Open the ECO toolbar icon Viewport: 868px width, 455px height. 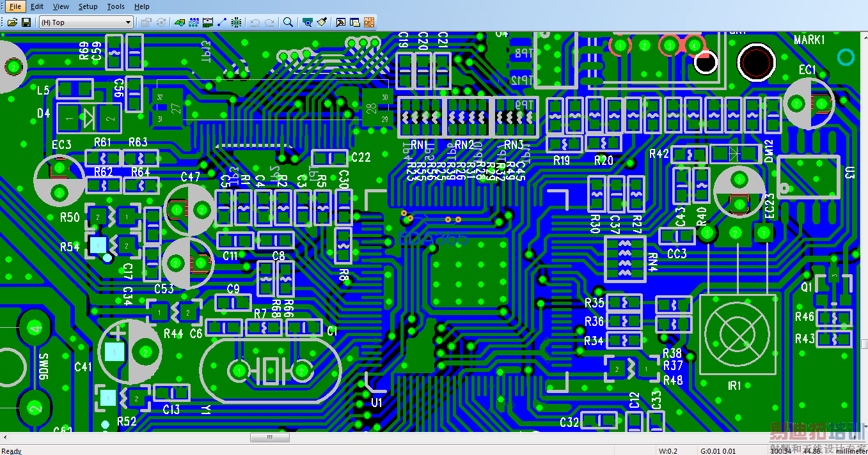pos(223,22)
